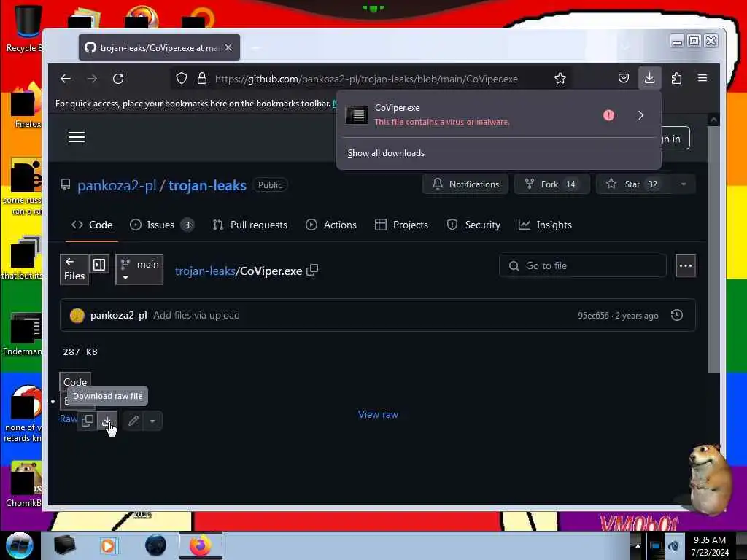Open the Projects tab
The height and width of the screenshot is (560, 747).
[402, 225]
